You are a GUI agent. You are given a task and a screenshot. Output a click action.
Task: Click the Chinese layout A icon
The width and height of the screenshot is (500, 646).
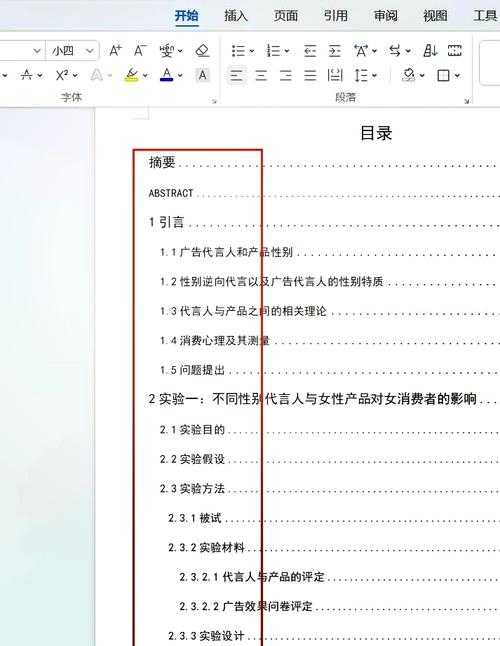[x=361, y=51]
